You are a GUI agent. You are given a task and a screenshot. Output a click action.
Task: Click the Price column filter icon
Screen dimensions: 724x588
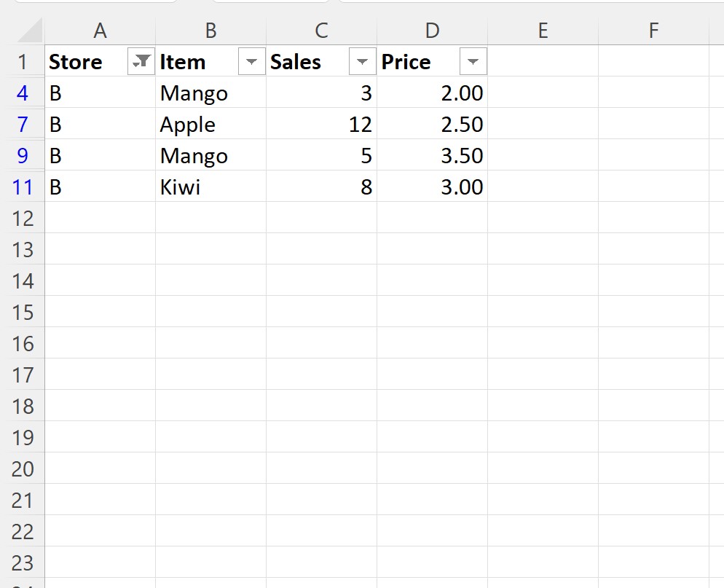tap(473, 62)
